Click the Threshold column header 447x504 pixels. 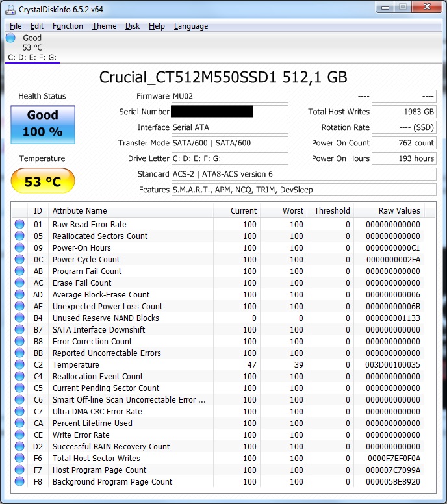tap(330, 211)
